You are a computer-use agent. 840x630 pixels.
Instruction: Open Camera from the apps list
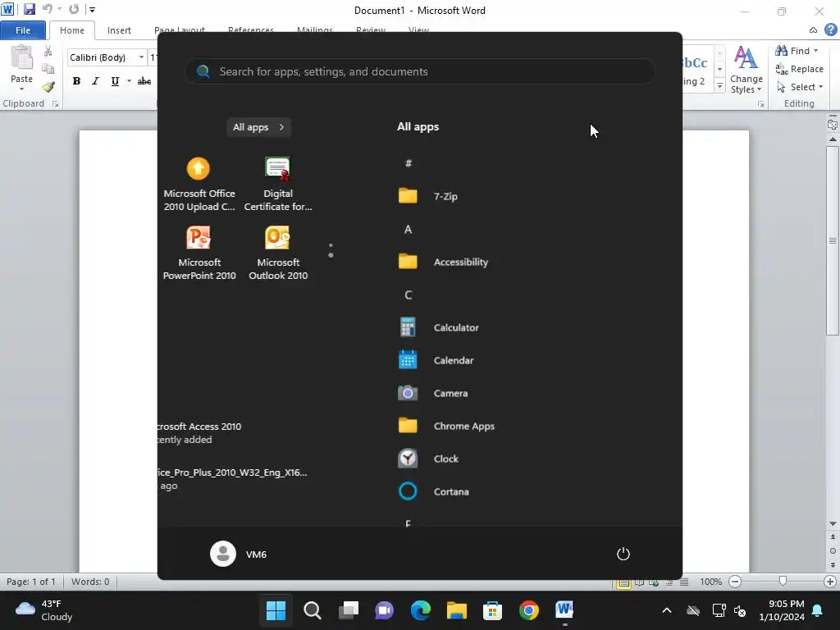click(450, 393)
